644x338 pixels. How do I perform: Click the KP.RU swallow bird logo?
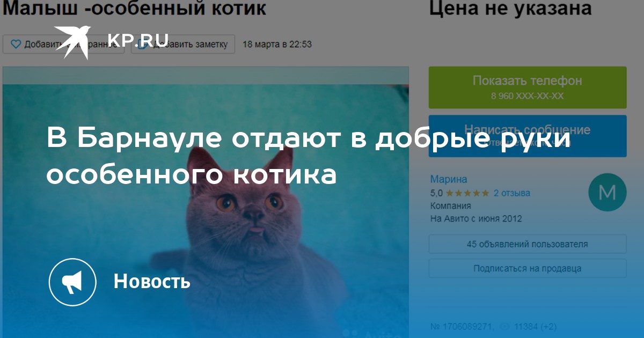pos(72,42)
